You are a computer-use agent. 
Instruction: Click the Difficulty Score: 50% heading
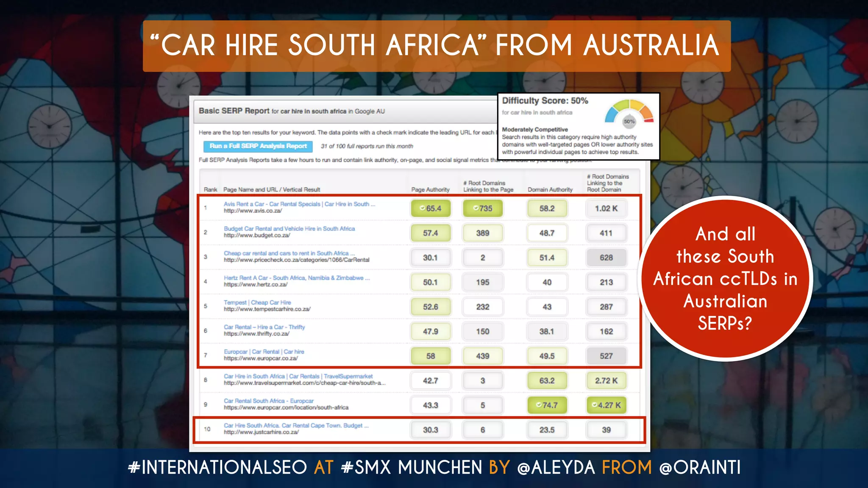(x=545, y=101)
